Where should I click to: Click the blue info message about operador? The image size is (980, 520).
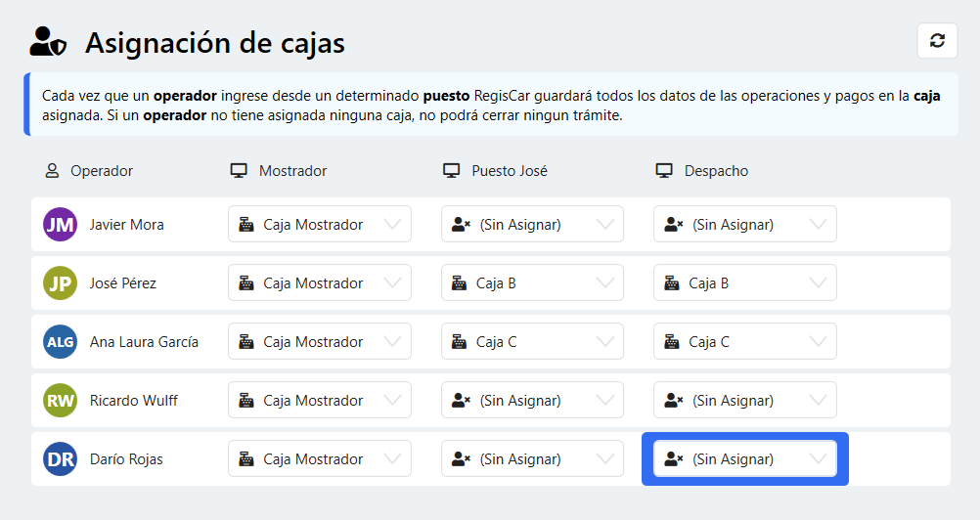tap(491, 105)
